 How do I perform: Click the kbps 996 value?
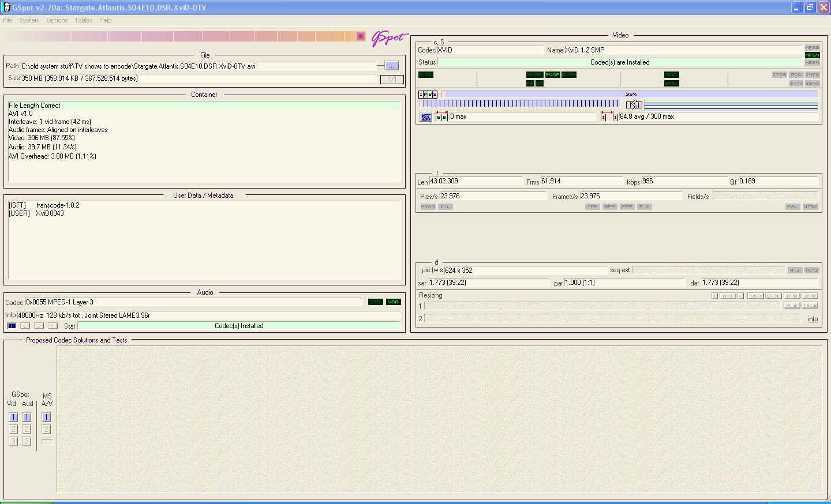pyautogui.click(x=647, y=181)
